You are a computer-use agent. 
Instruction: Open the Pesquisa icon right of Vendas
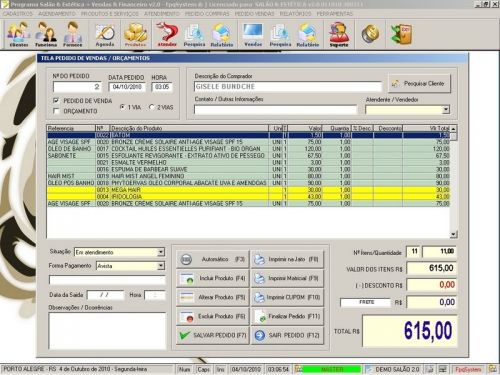pyautogui.click(x=280, y=34)
